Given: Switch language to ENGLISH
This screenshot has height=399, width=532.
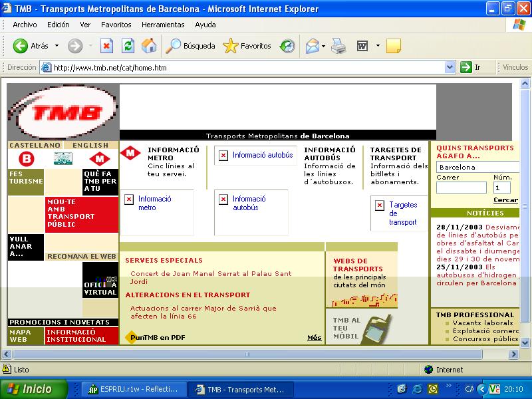Looking at the screenshot, I should (90, 145).
